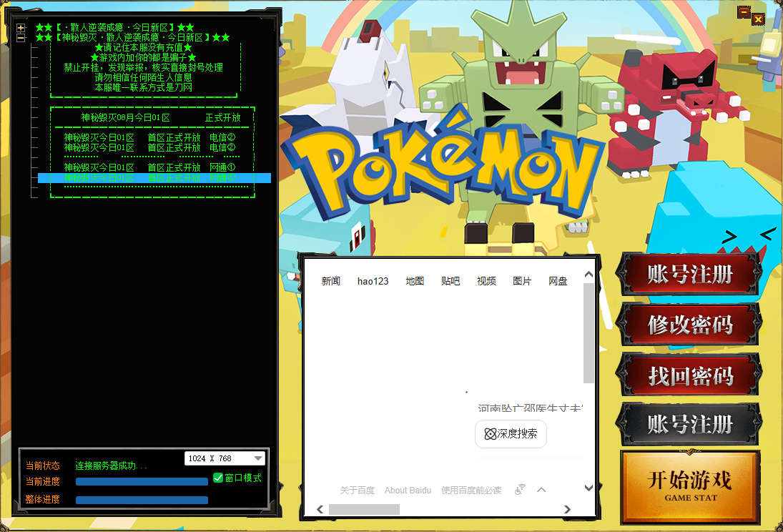
Task: Click the 连接服务器成功 status text
Action: pyautogui.click(x=111, y=466)
